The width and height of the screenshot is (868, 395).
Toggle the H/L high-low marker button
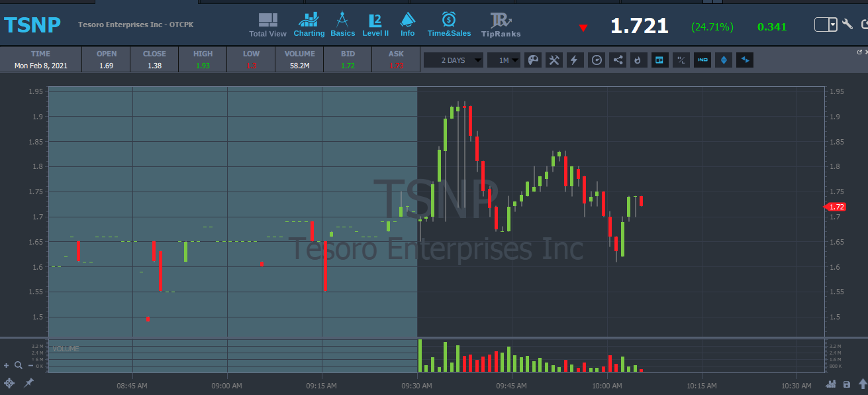click(x=681, y=60)
